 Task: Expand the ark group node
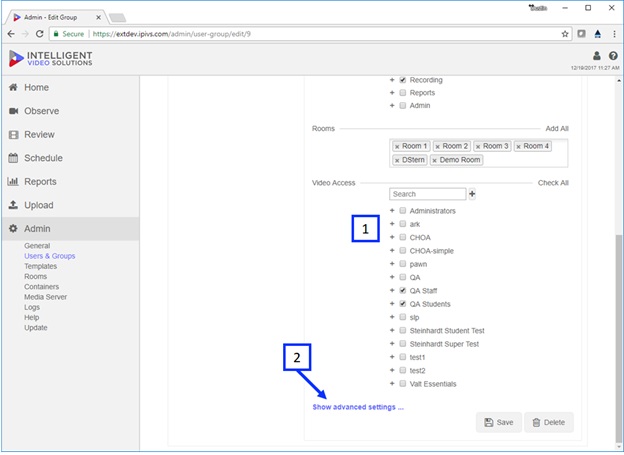392,224
